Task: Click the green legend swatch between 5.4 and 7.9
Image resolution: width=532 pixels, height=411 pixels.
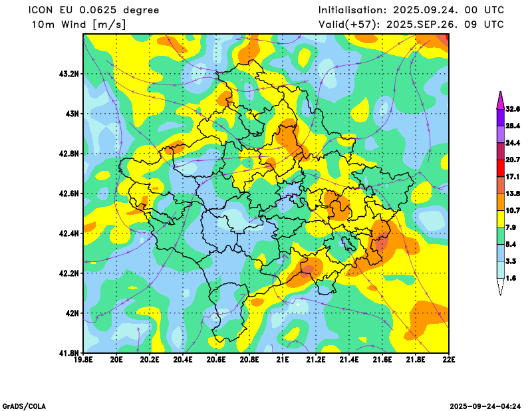Action: (x=500, y=236)
